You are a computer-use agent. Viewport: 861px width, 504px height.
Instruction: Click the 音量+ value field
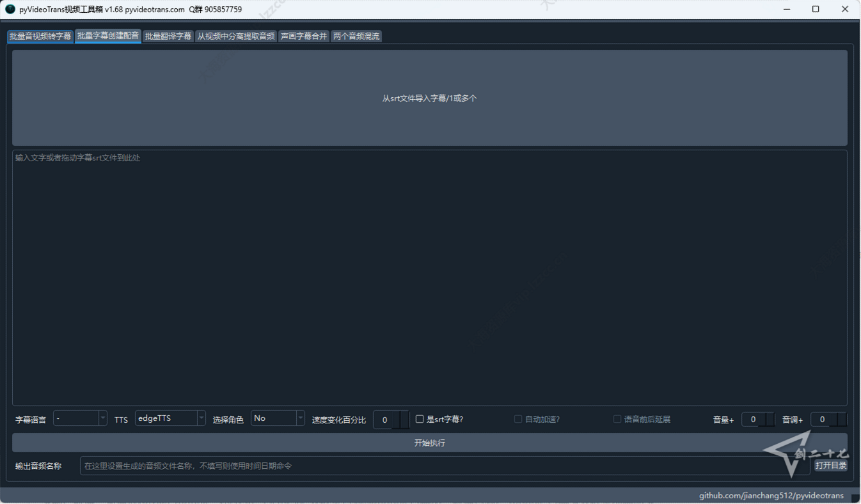(x=757, y=420)
